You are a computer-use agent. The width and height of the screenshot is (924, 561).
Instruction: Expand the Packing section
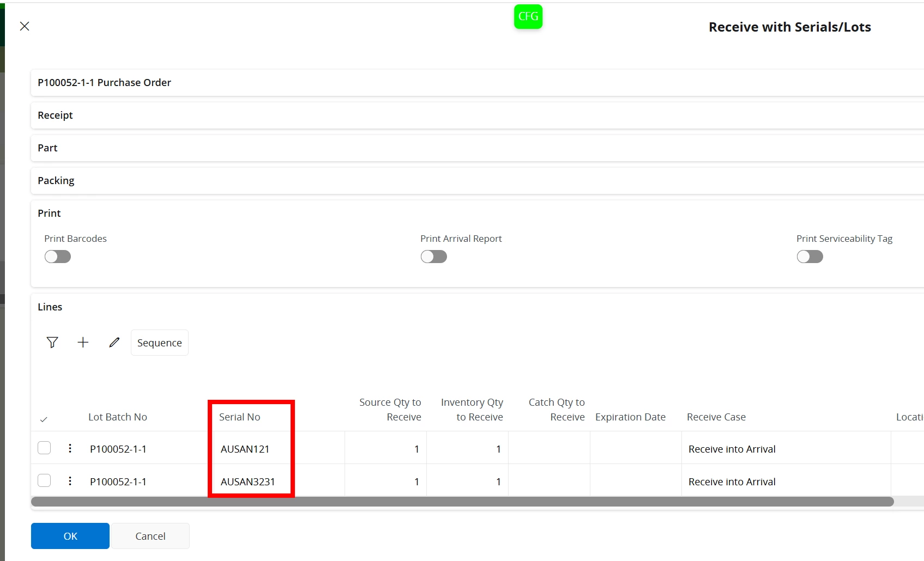[478, 181]
